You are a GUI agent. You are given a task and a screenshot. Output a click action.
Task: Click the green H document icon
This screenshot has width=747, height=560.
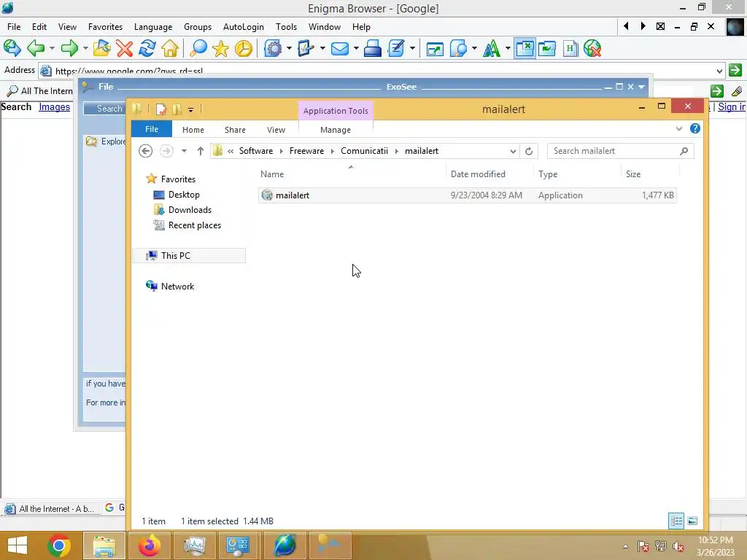(570, 48)
